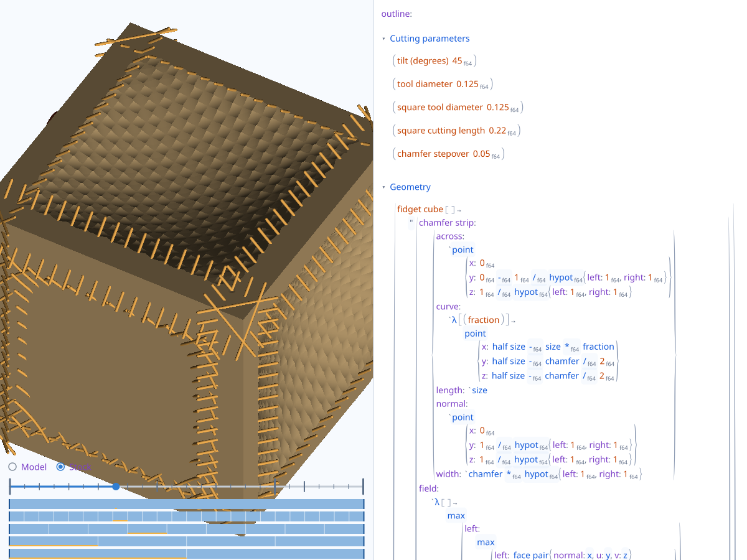Edit the tilt value 45

coord(457,61)
